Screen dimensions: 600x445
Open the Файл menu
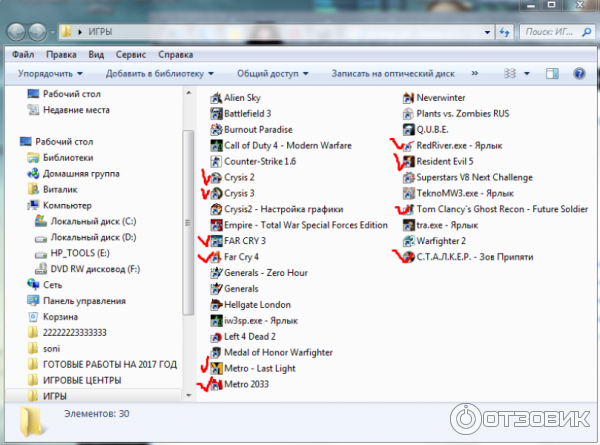pos(23,55)
